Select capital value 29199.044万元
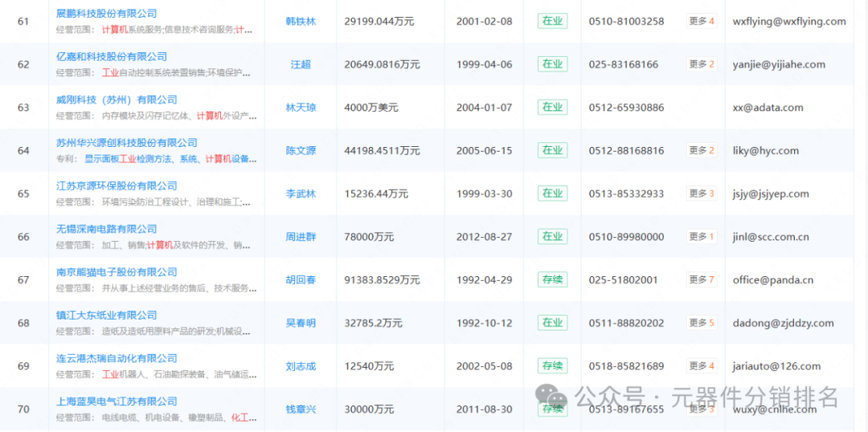 (x=379, y=22)
